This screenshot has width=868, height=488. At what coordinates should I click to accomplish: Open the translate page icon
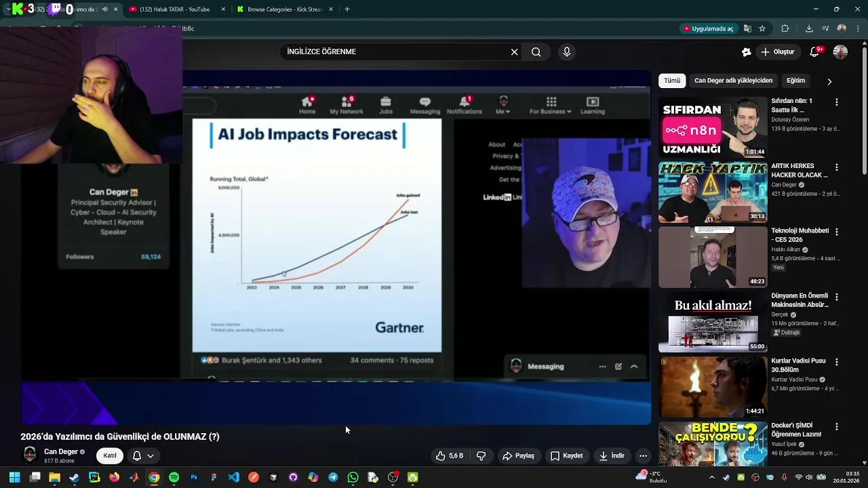747,28
